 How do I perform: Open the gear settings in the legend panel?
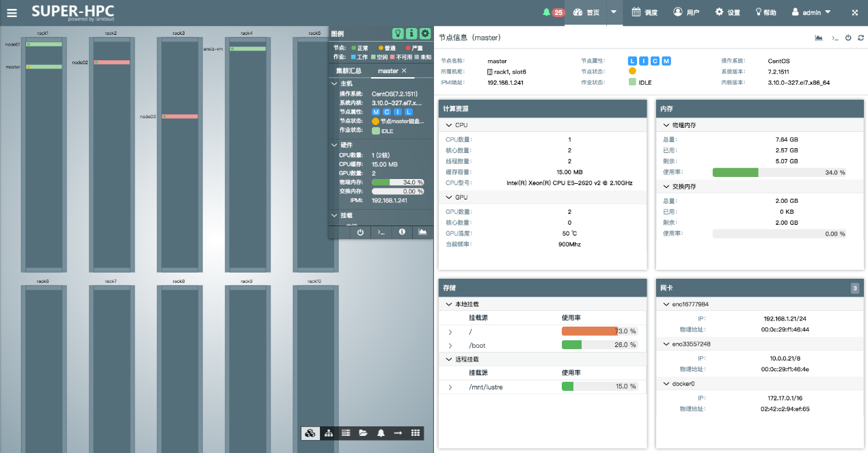(x=424, y=33)
